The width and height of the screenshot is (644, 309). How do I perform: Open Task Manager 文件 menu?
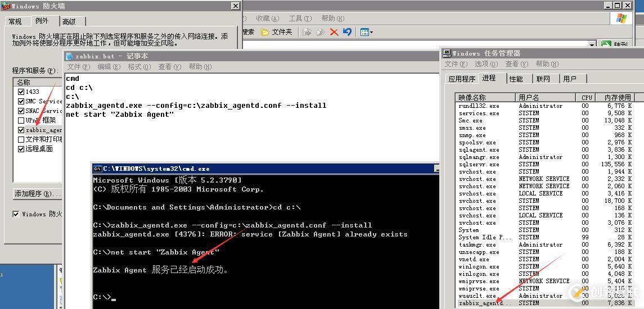coord(456,64)
